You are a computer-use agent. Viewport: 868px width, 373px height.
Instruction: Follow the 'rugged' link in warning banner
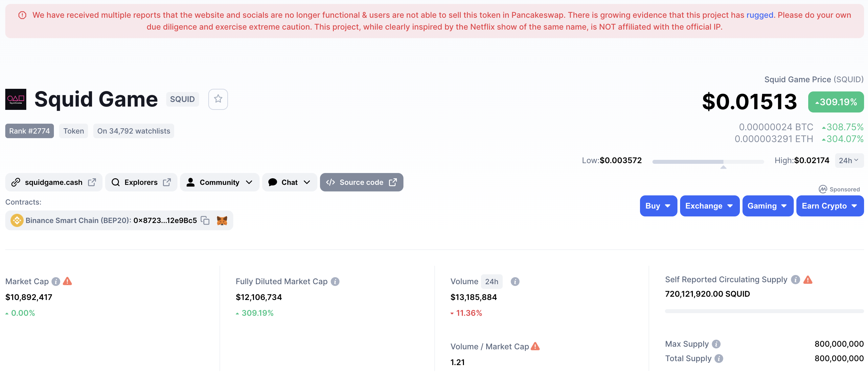click(x=760, y=15)
